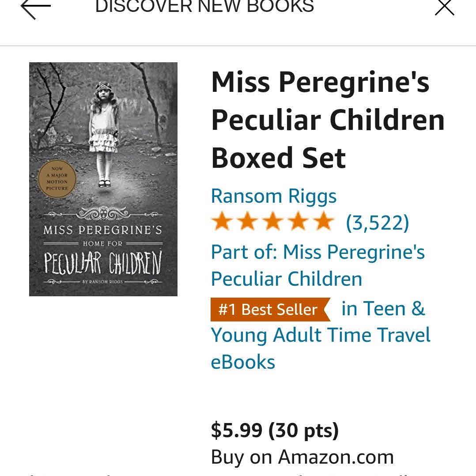Open the floating girl book cover image
The width and height of the screenshot is (476, 476).
pyautogui.click(x=103, y=132)
